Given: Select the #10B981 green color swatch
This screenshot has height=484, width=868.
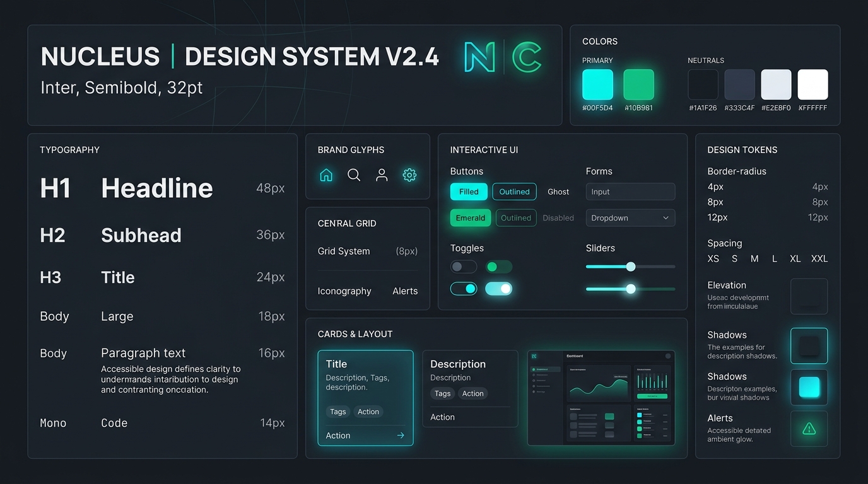Looking at the screenshot, I should [638, 84].
